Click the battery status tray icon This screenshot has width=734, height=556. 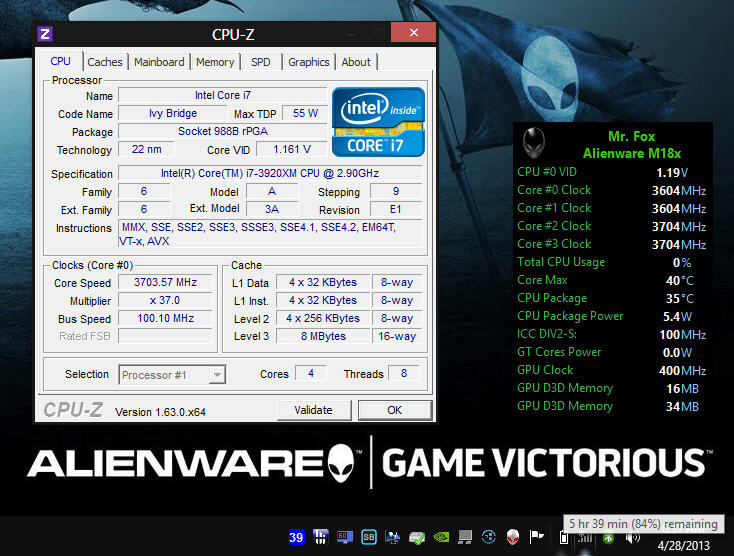click(564, 537)
